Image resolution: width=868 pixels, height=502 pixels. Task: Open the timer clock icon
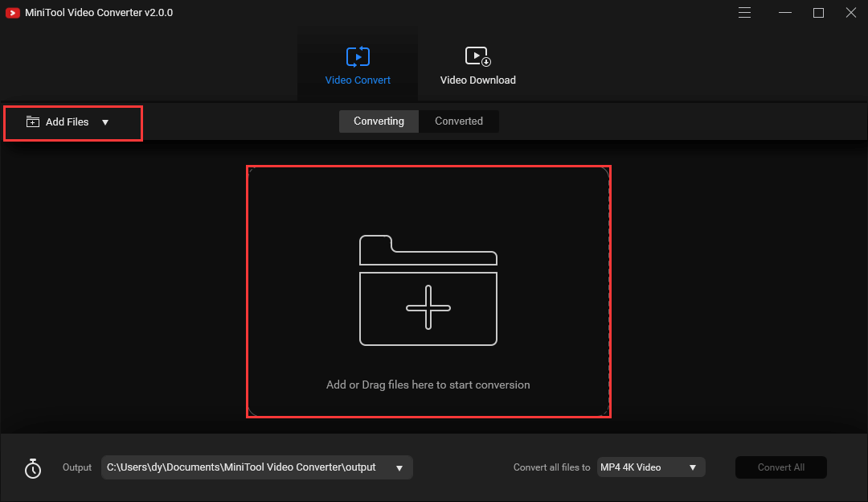click(x=33, y=468)
